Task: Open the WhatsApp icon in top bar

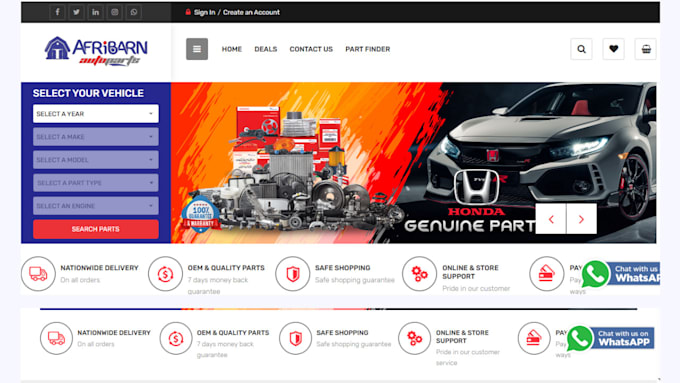Action: 134,12
